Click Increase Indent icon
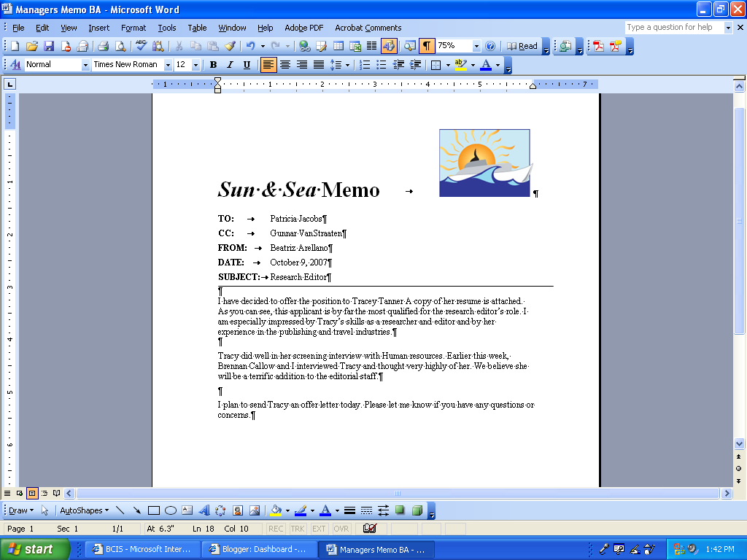The image size is (747, 560). click(415, 65)
